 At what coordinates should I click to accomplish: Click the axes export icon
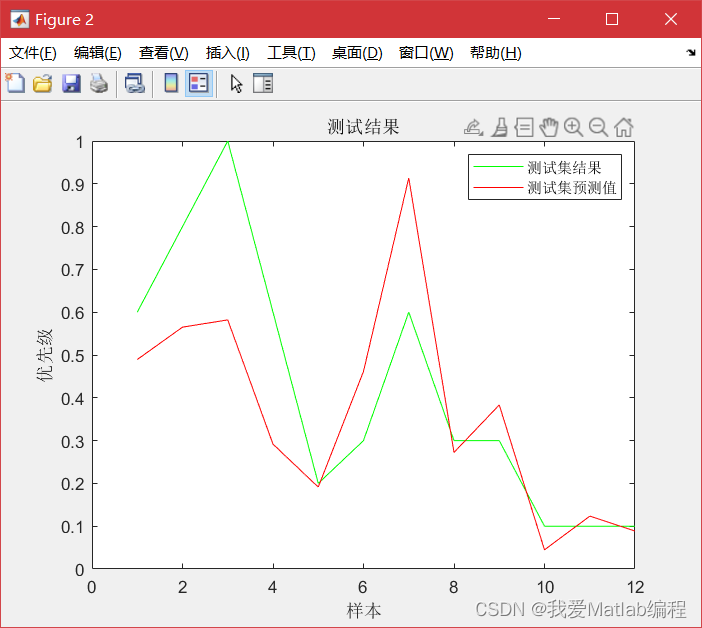tap(473, 128)
